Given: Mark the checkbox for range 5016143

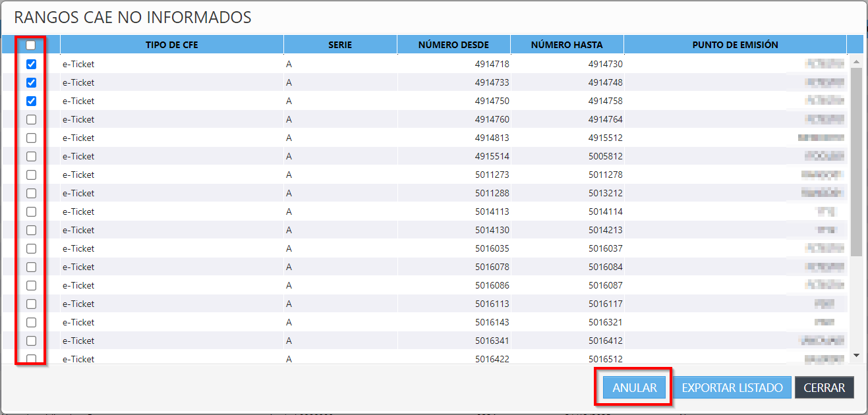Looking at the screenshot, I should [x=31, y=323].
